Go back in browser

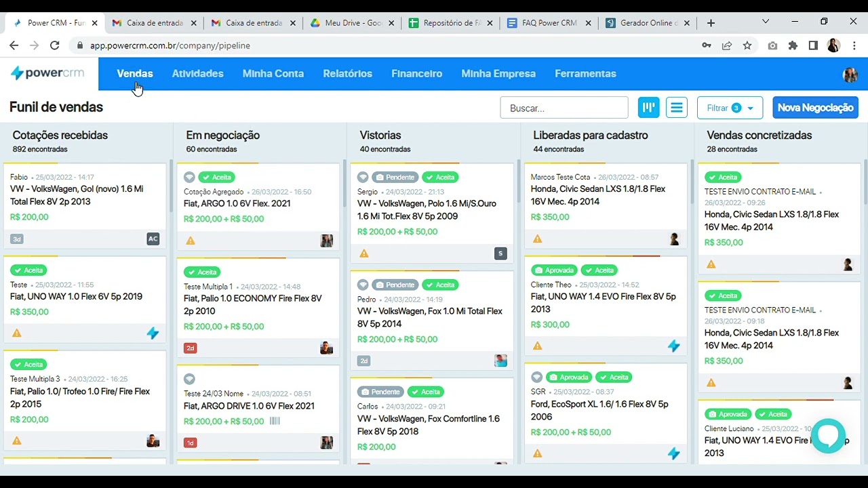(14, 45)
